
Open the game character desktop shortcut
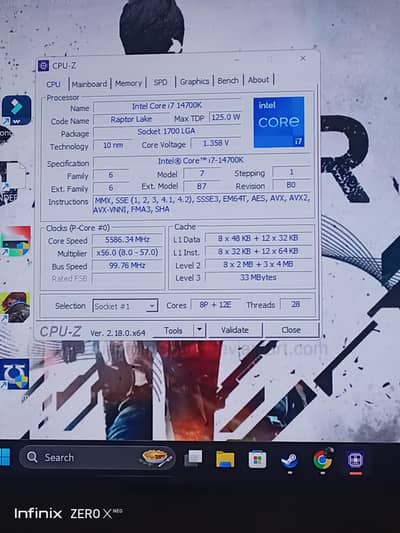15,307
